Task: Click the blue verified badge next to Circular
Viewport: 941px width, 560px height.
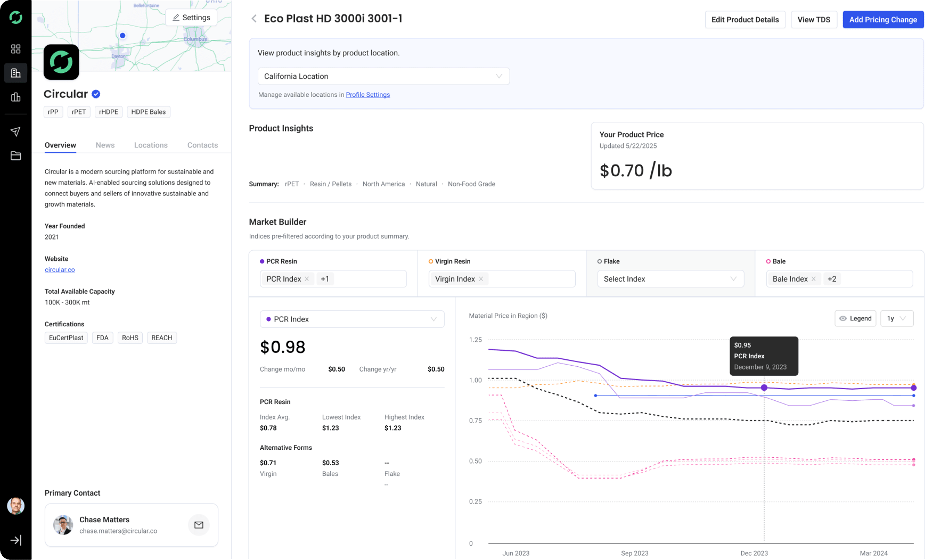Action: (x=96, y=94)
